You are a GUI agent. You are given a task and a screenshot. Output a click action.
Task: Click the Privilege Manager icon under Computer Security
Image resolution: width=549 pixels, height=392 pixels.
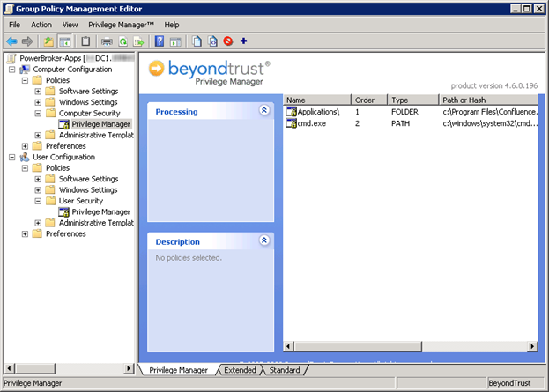pyautogui.click(x=63, y=124)
